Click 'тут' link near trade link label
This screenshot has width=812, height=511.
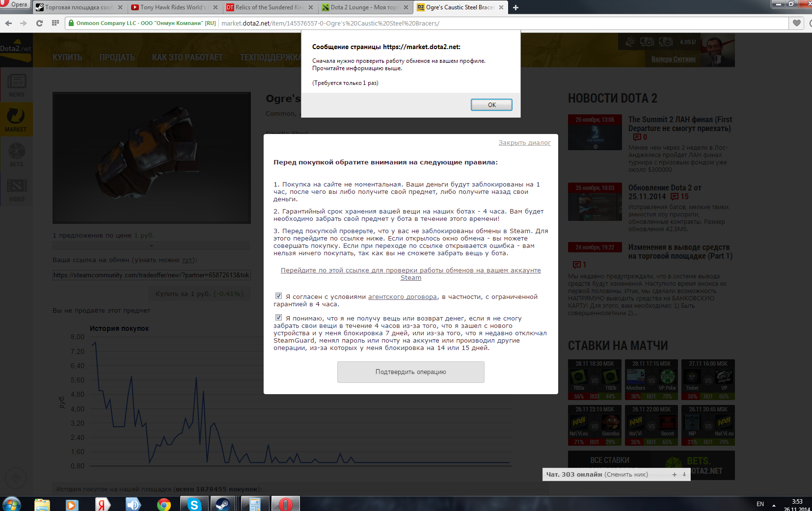[x=187, y=260]
